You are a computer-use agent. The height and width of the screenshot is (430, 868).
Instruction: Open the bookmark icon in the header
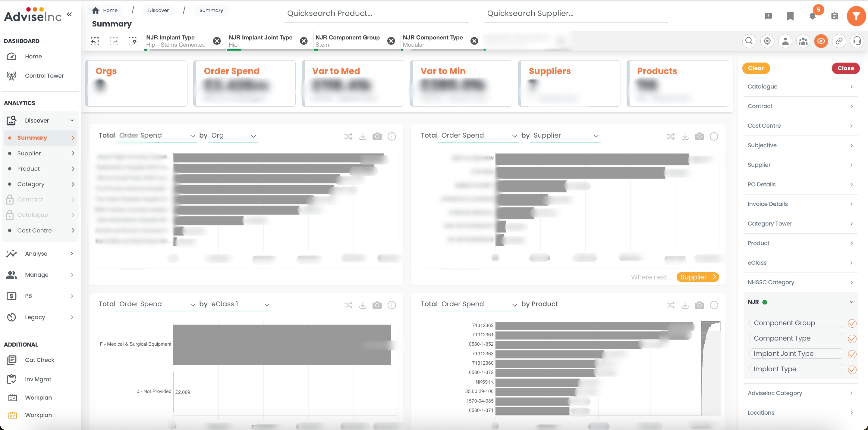(x=790, y=16)
